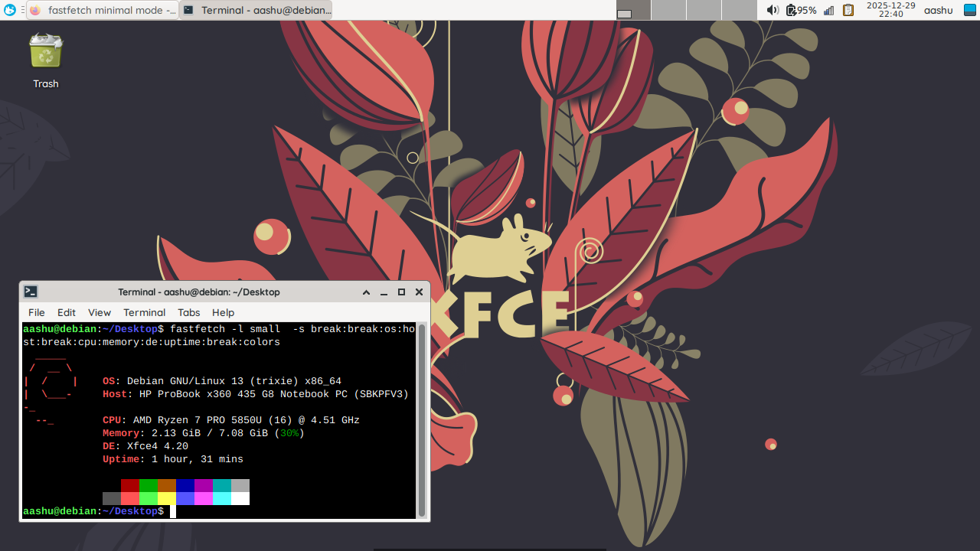The height and width of the screenshot is (551, 980).
Task: Click the volume speaker icon in panel
Action: [772, 10]
